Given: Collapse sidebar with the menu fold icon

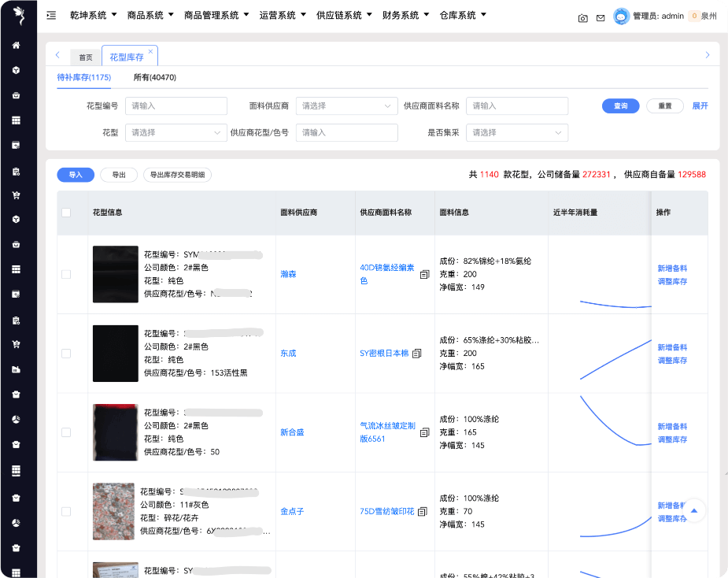Looking at the screenshot, I should (52, 15).
